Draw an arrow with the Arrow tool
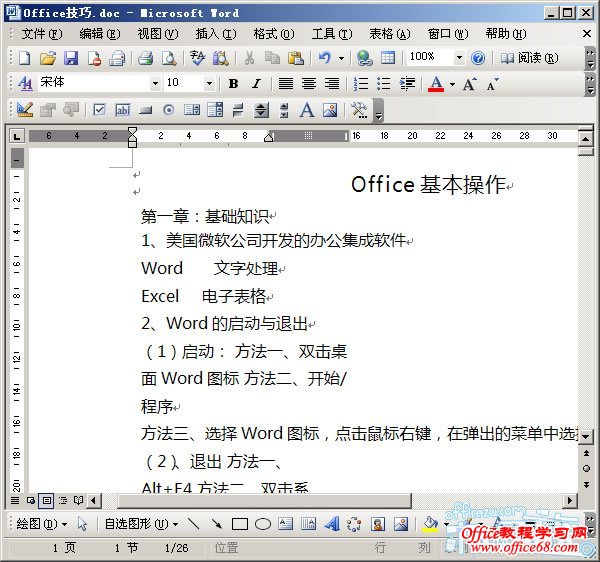Screen dimensions: 600x562 [217, 523]
